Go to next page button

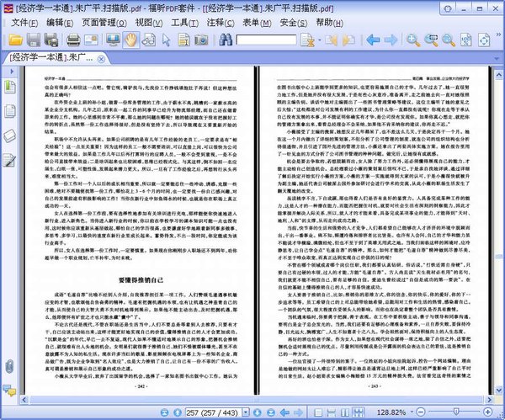tap(257, 412)
